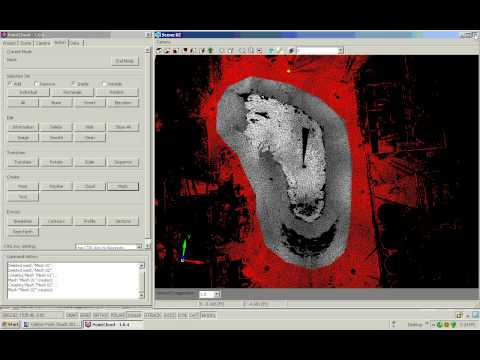Click the Mesh button under Create
Viewport: 480px width, 360px height.
(123, 186)
